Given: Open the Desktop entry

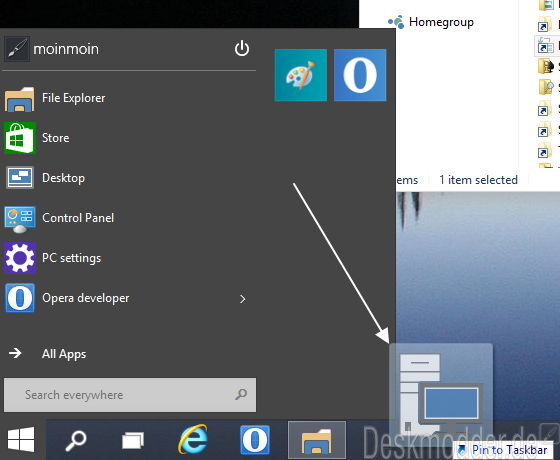Looking at the screenshot, I should click(129, 178).
